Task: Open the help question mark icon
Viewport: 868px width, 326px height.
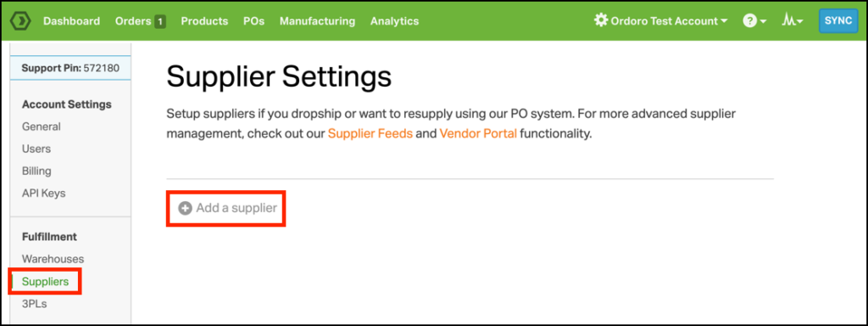Action: point(749,21)
